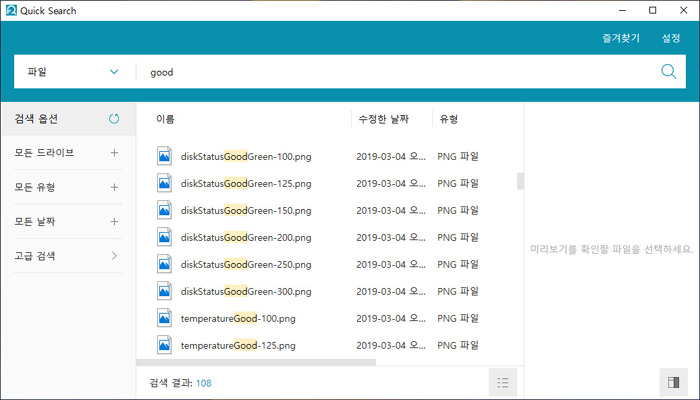
Task: Expand the 모든 드라이브 filter
Action: tap(114, 153)
